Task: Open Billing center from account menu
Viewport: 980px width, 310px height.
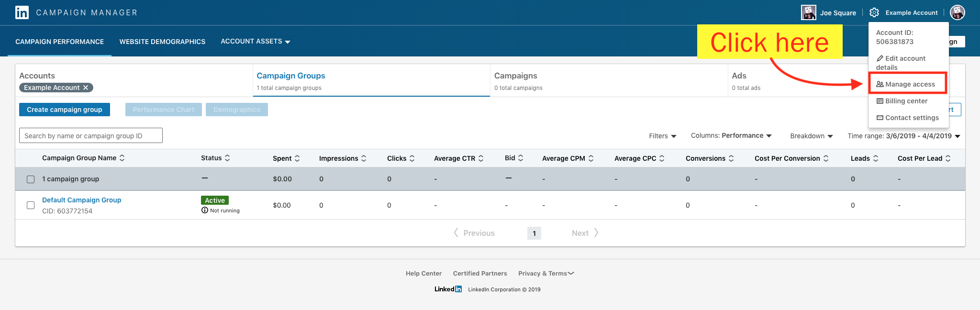Action: pos(902,101)
